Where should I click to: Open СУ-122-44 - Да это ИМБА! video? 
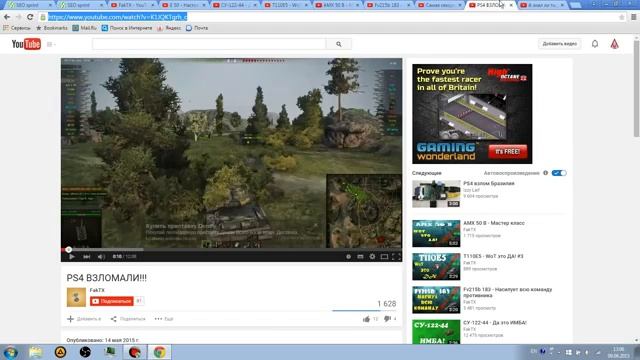click(x=495, y=323)
